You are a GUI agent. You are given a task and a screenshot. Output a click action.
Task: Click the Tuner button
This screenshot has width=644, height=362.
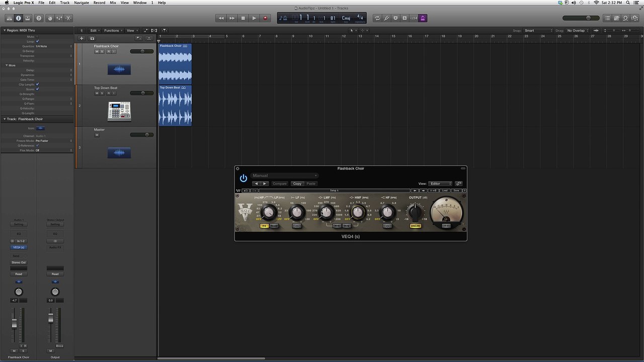pyautogui.click(x=386, y=18)
